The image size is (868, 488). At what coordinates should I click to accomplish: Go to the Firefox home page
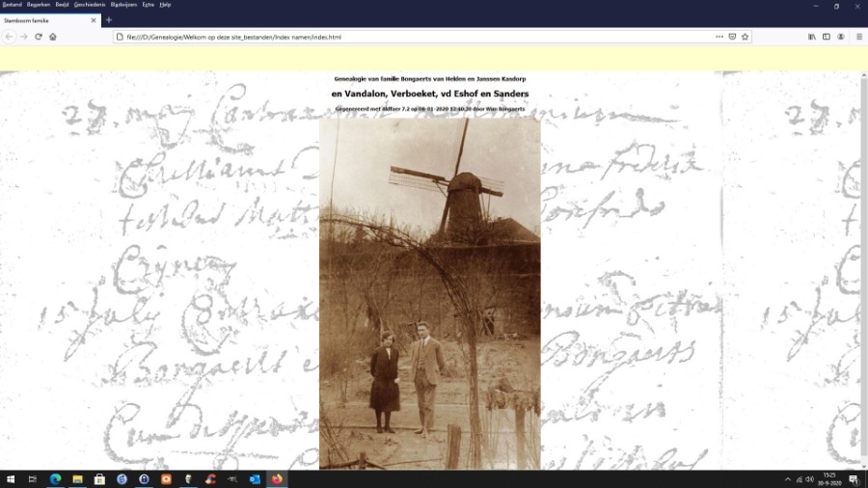(x=53, y=37)
